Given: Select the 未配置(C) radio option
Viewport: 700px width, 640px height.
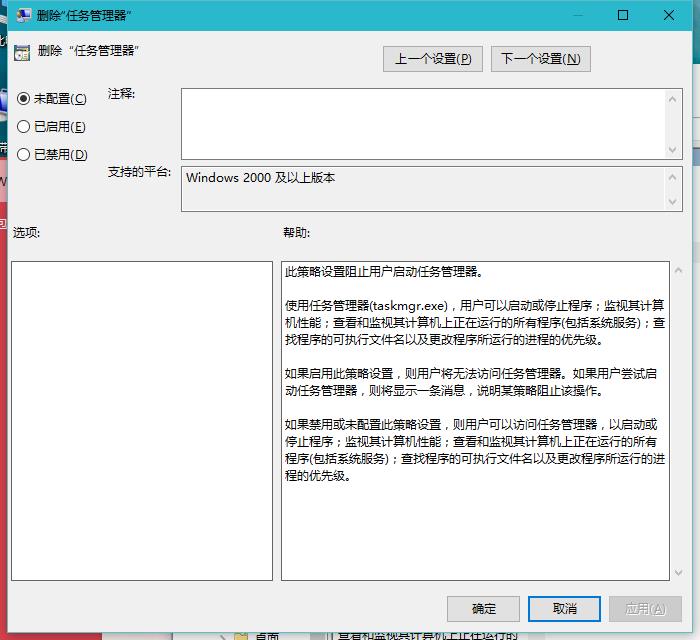Looking at the screenshot, I should [24, 99].
